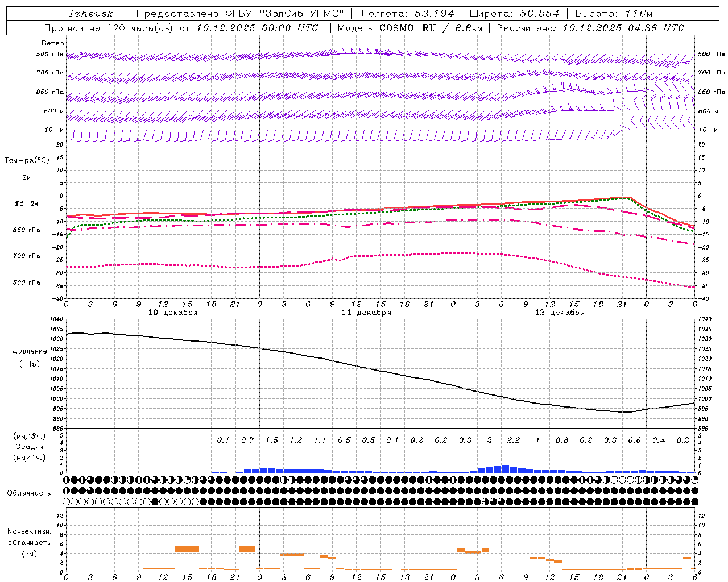Click the station name Izhevsk in the header

91,14
